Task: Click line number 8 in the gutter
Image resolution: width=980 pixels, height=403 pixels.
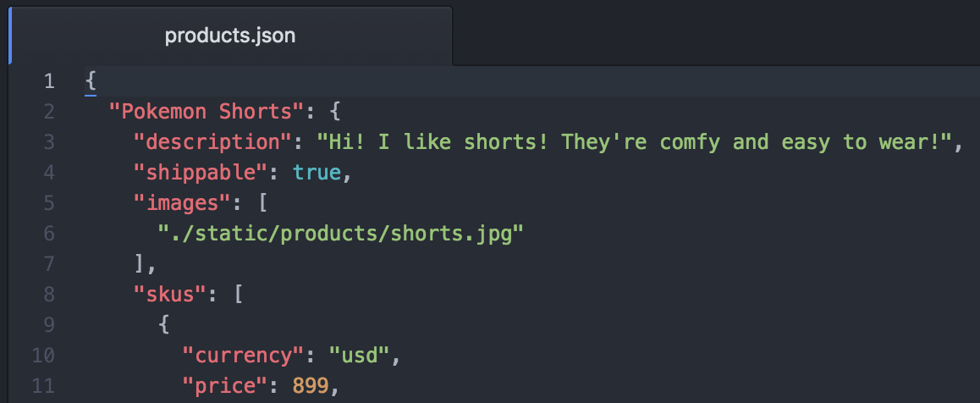Action: click(x=48, y=295)
